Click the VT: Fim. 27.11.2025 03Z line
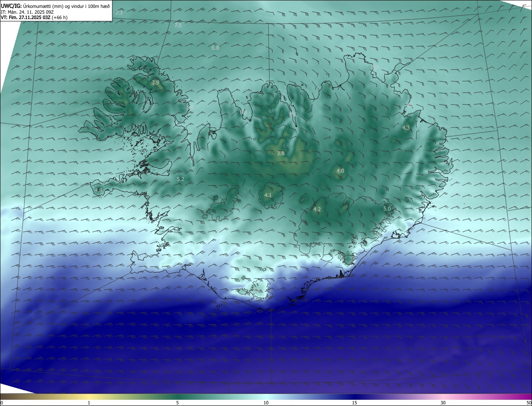This screenshot has width=532, height=406. (x=34, y=17)
